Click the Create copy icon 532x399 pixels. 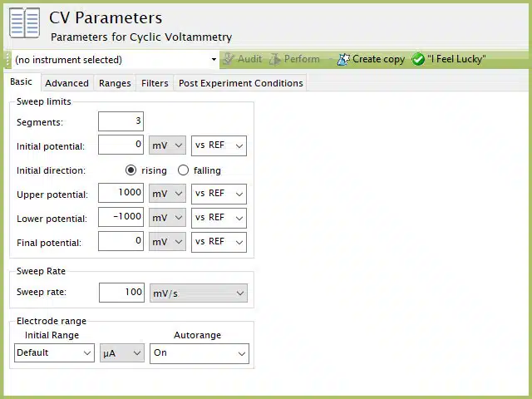click(x=343, y=59)
